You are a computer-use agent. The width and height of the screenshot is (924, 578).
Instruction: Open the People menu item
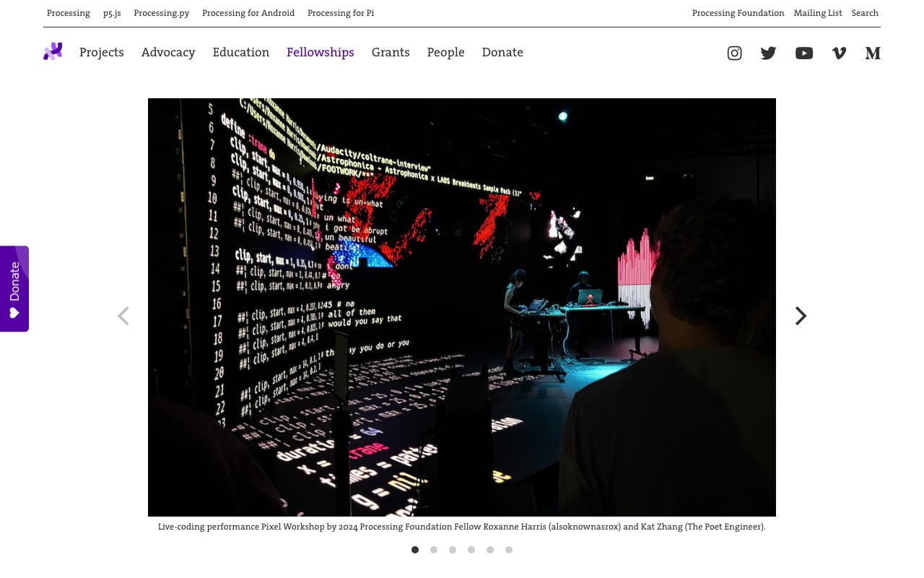tap(445, 52)
